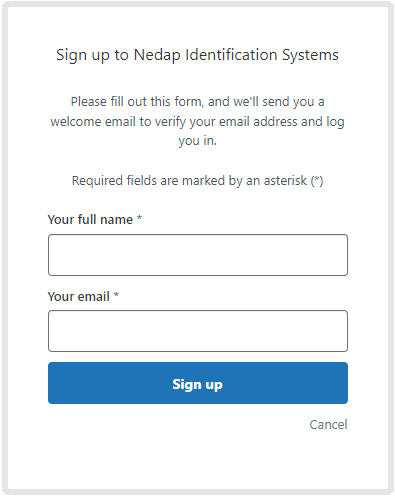The width and height of the screenshot is (395, 496).
Task: Click the asterisk beside 'Your email'
Action: pyautogui.click(x=116, y=295)
